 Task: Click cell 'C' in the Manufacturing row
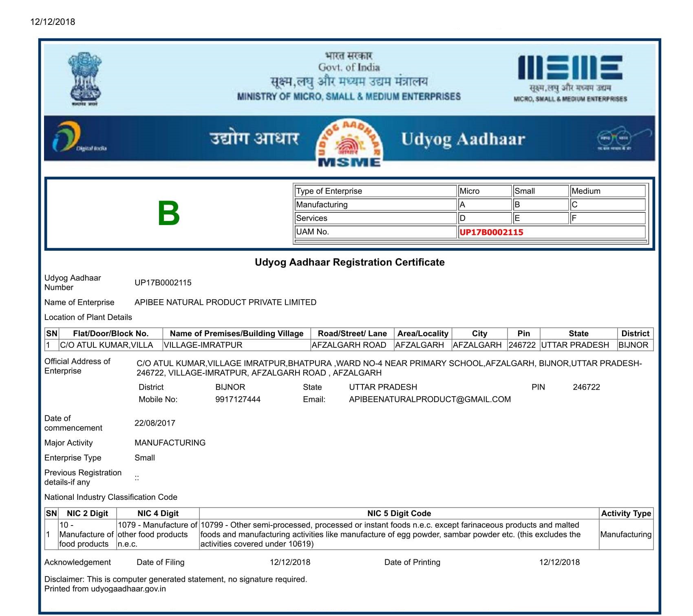pyautogui.click(x=607, y=205)
